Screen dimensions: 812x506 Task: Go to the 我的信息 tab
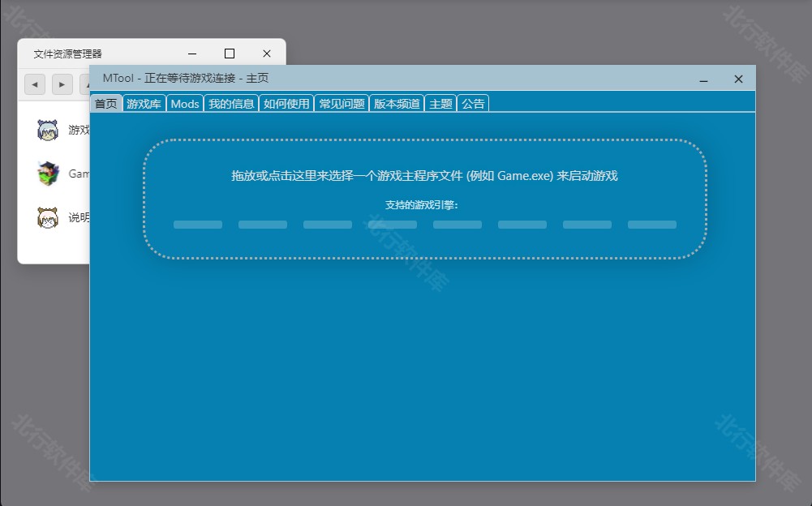click(x=231, y=104)
